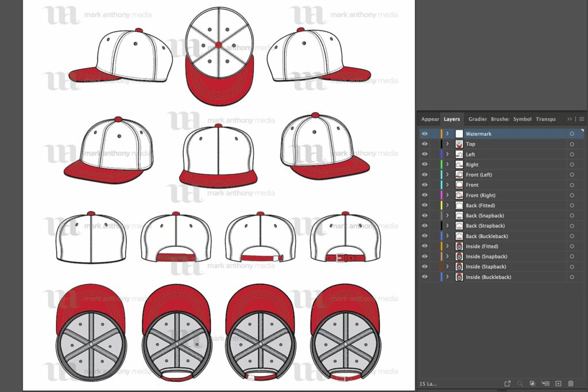
Task: Create a new layer in the Layers panel
Action: tap(558, 383)
